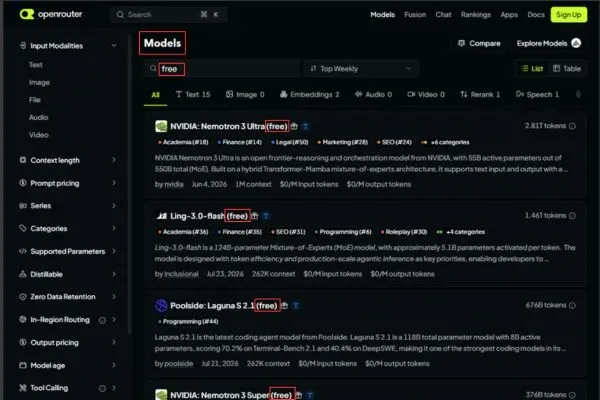Click the NVIDIA Nemotron 3 Super logo
Image resolution: width=600 pixels, height=400 pixels.
(x=161, y=395)
